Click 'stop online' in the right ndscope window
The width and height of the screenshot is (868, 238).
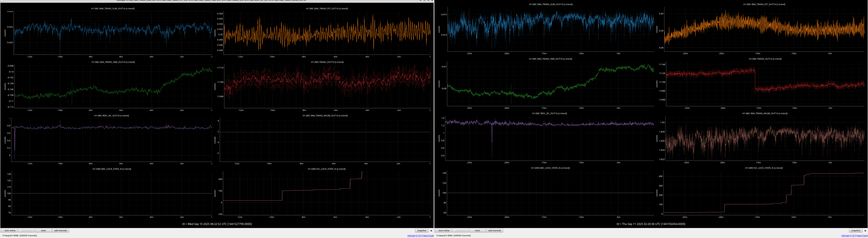click(460, 231)
